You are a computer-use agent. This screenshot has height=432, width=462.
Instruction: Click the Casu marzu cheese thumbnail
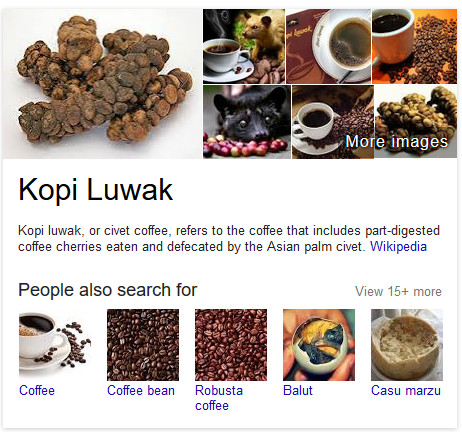point(407,345)
